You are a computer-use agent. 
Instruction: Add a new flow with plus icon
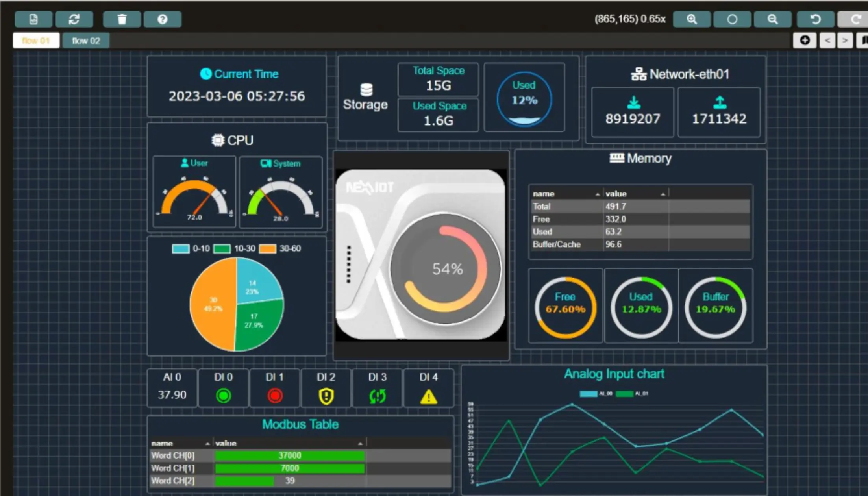[x=805, y=40]
